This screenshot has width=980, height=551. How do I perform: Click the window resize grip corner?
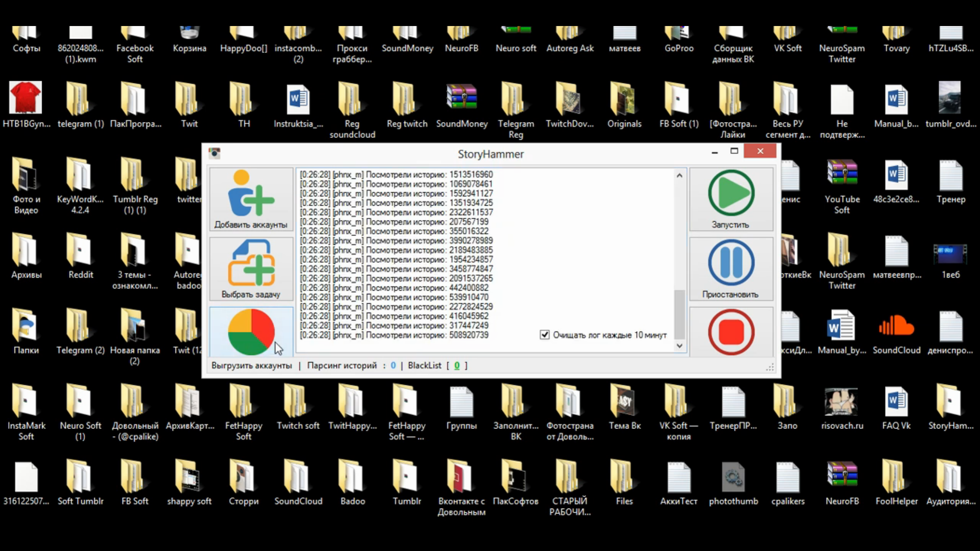tap(770, 368)
